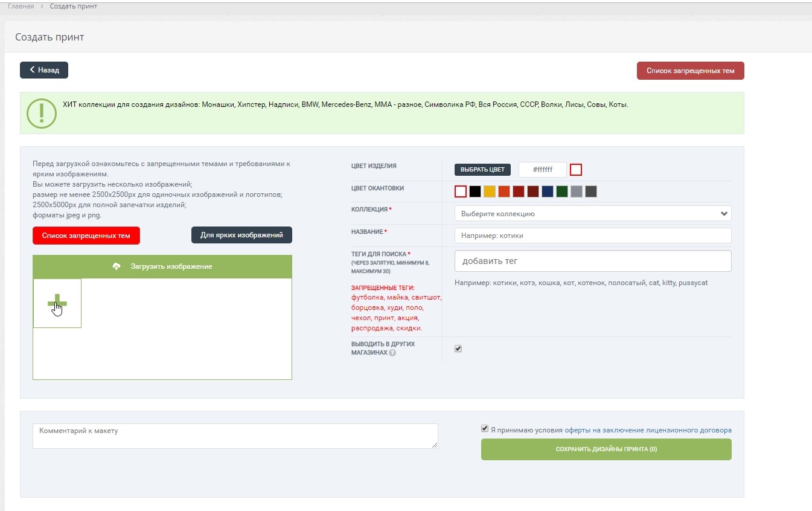Click the 'Название' text field
This screenshot has width=812, height=511.
click(592, 236)
